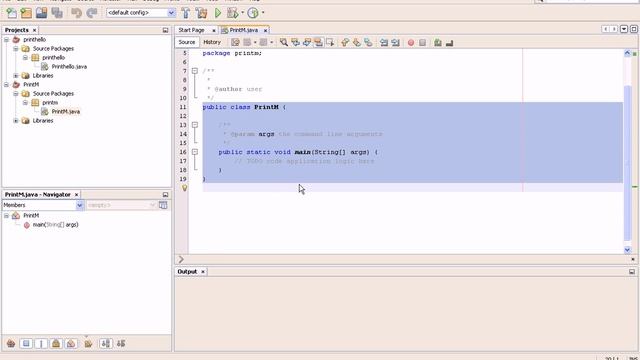Go to Previous Bookmark icon
Image resolution: width=640 pixels, height=360 pixels.
pyautogui.click(x=345, y=42)
